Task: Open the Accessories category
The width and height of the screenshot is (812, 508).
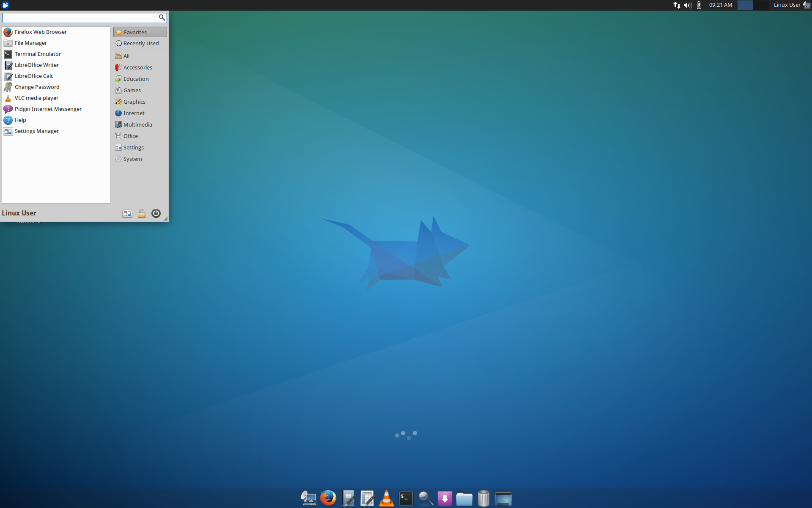Action: pyautogui.click(x=137, y=67)
